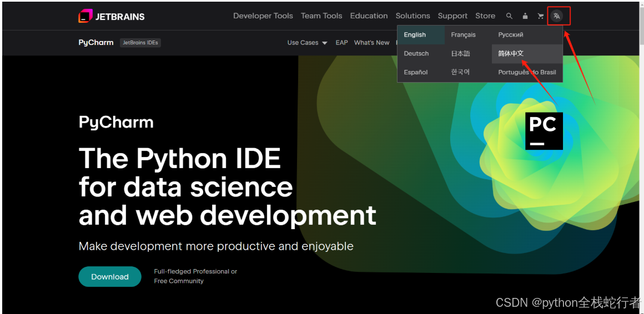Click the large PyCharm heading
The image size is (644, 314).
click(x=116, y=122)
